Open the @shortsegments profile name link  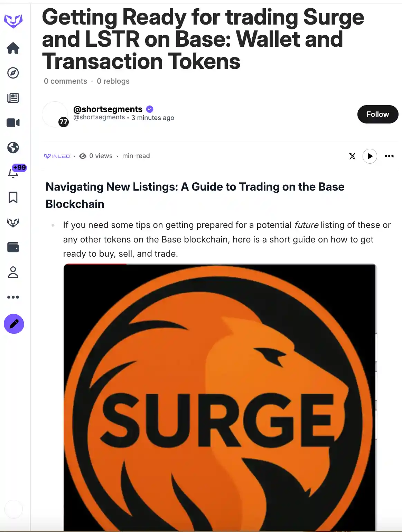click(x=108, y=109)
